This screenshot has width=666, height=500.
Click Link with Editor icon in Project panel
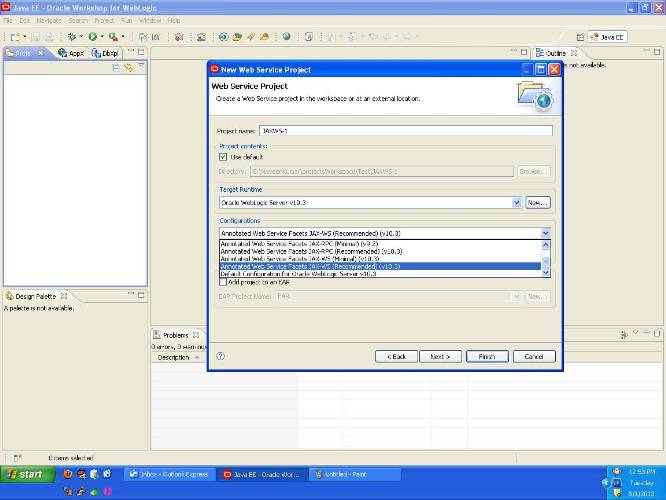[x=128, y=68]
